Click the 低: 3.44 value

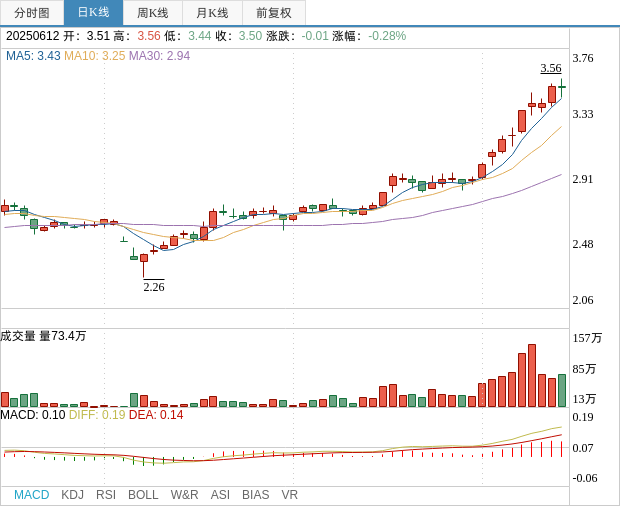tap(200, 36)
